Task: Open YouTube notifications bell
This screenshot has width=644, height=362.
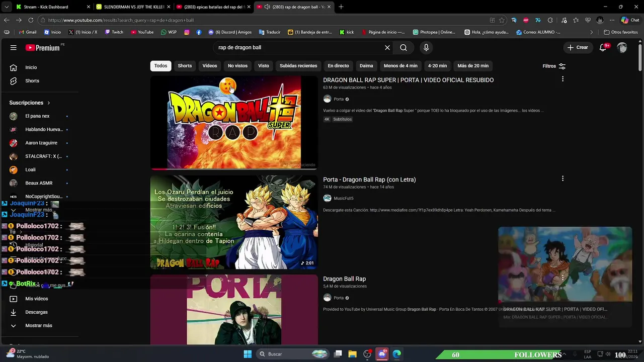Action: point(603,48)
